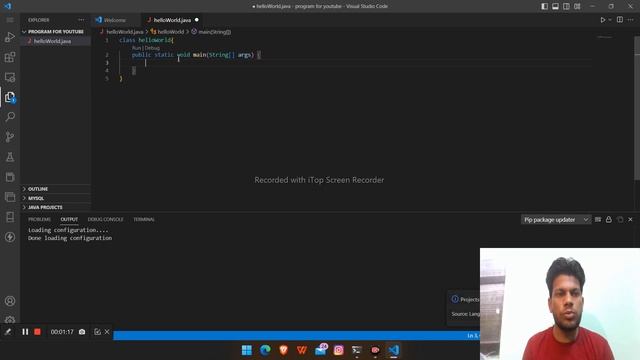Clear the output panel

598,220
